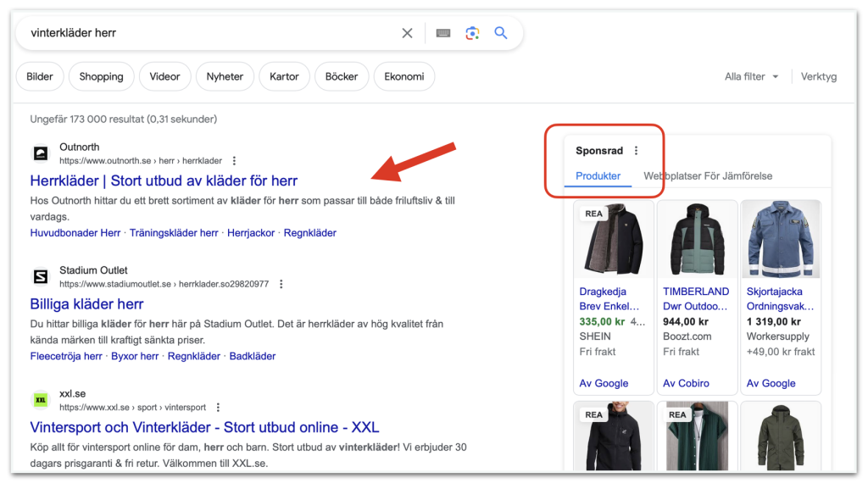This screenshot has height=489, width=868.
Task: Click the SHEIN seller name
Action: [x=595, y=336]
